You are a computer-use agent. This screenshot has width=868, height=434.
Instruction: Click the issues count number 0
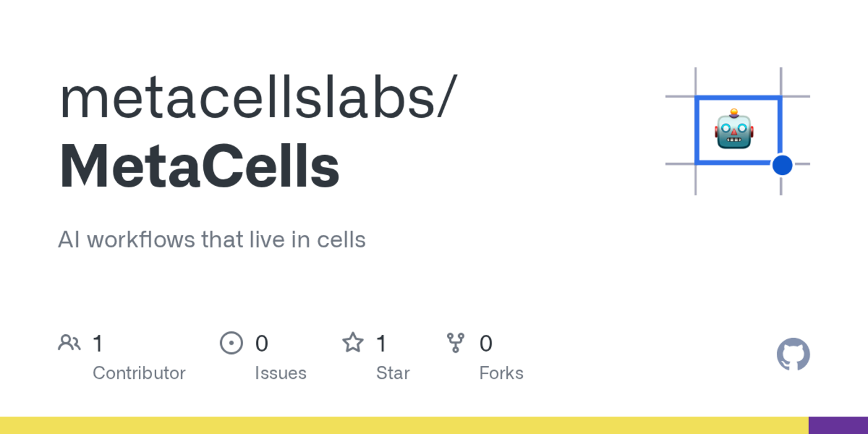262,343
